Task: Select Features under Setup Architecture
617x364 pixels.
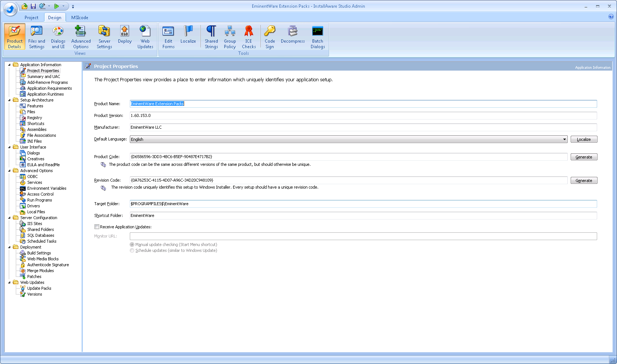Action: [x=35, y=106]
